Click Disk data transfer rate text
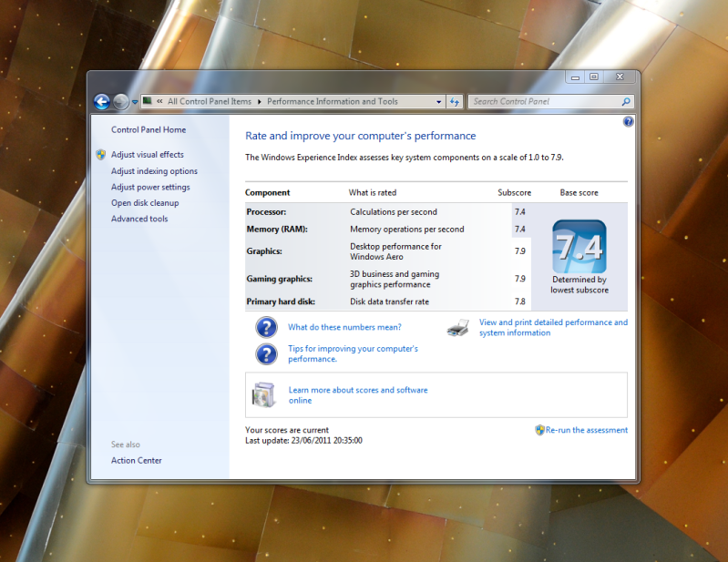This screenshot has height=562, width=728. pyautogui.click(x=390, y=301)
